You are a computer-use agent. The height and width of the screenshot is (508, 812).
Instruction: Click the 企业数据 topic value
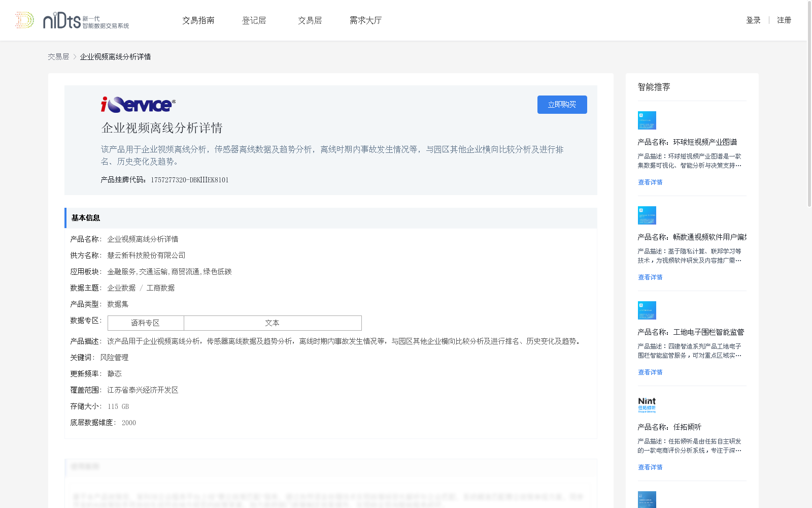[121, 288]
